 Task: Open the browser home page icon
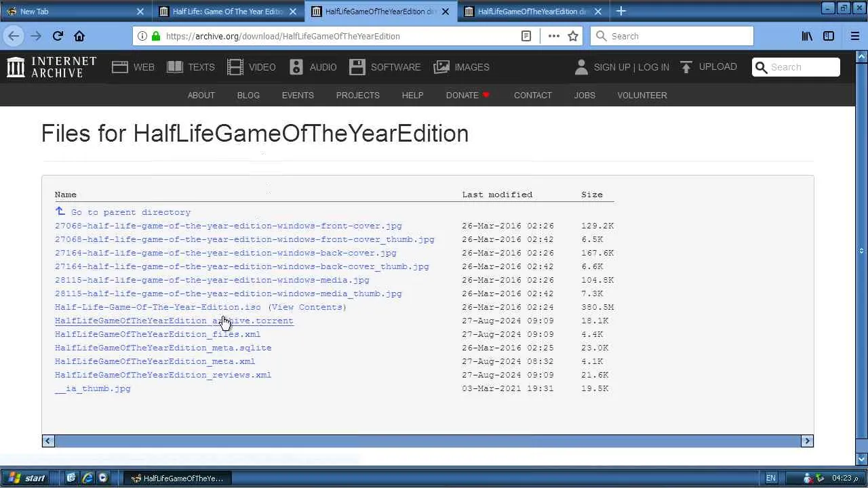coord(79,36)
